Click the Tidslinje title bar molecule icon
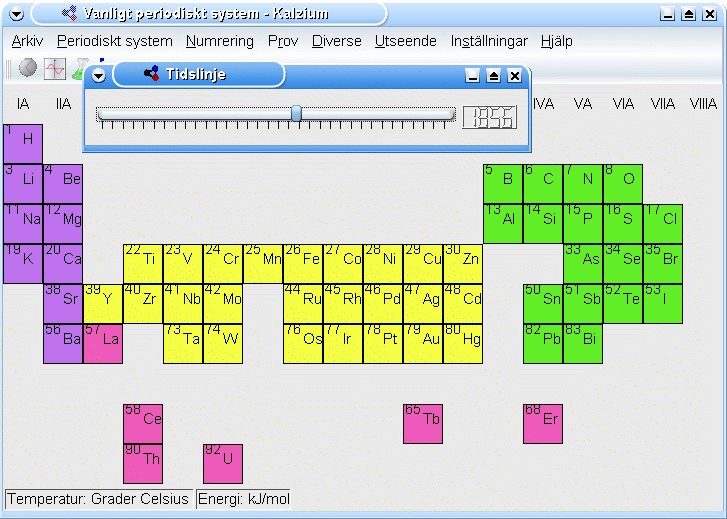The height and width of the screenshot is (519, 727). (151, 74)
